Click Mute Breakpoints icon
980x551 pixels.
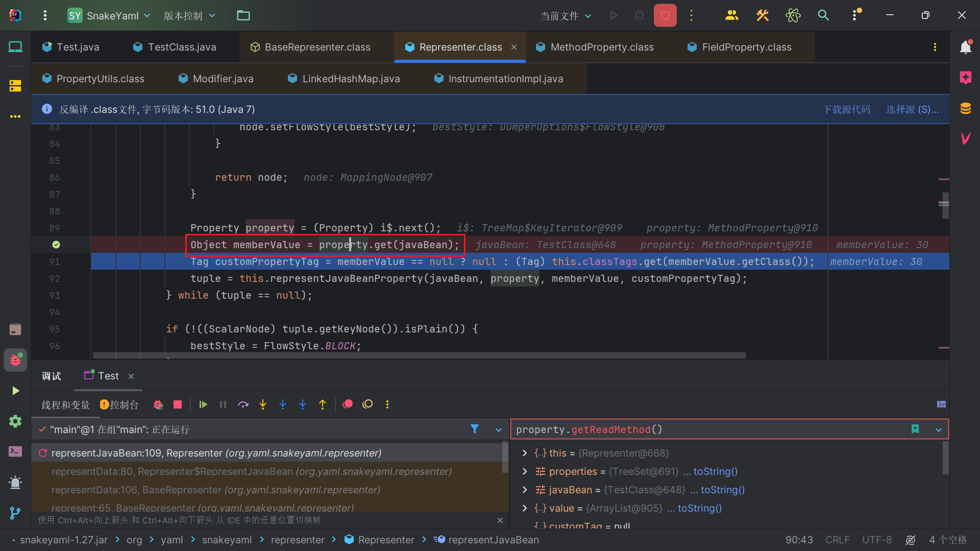367,404
